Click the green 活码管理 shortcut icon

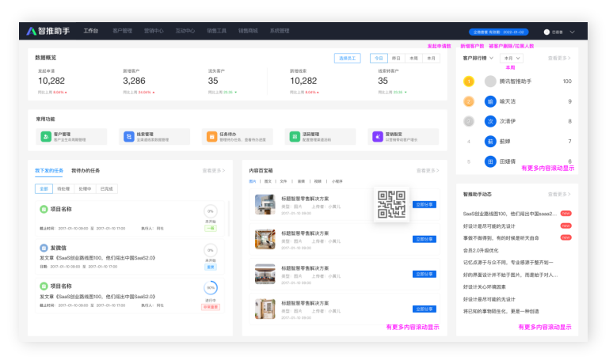pos(295,137)
